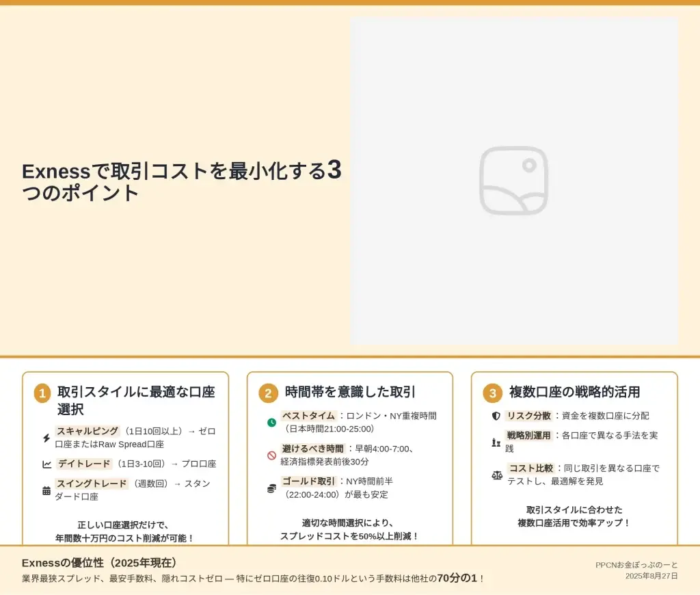Click the green clock icon beside ベストタイム

271,423
